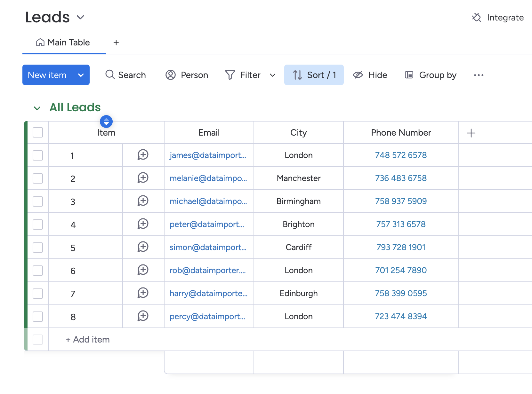532x394 pixels.
Task: Tick the select-all checkbox in header
Action: click(38, 132)
